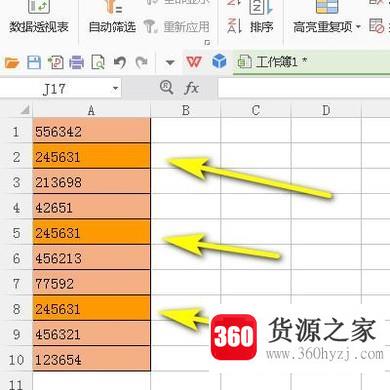
Task: Select row 4 header
Action: [16, 207]
